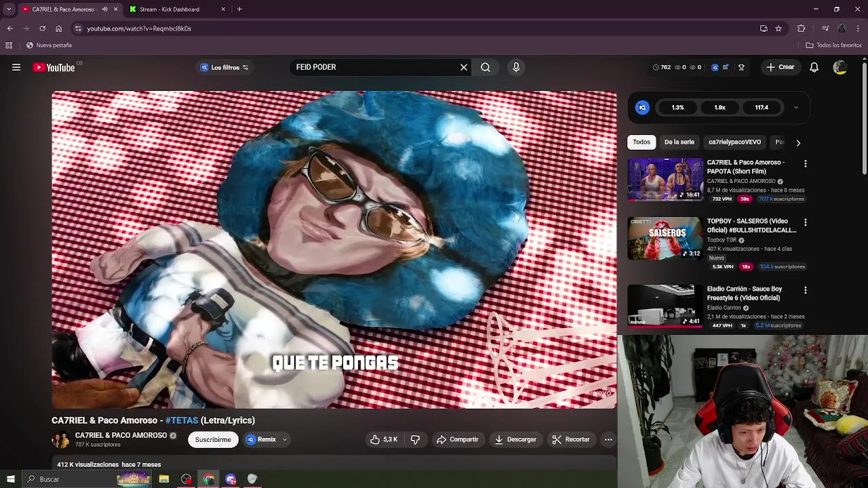Open a new browser tab with plus
Screen dimensions: 868x488
pos(239,9)
